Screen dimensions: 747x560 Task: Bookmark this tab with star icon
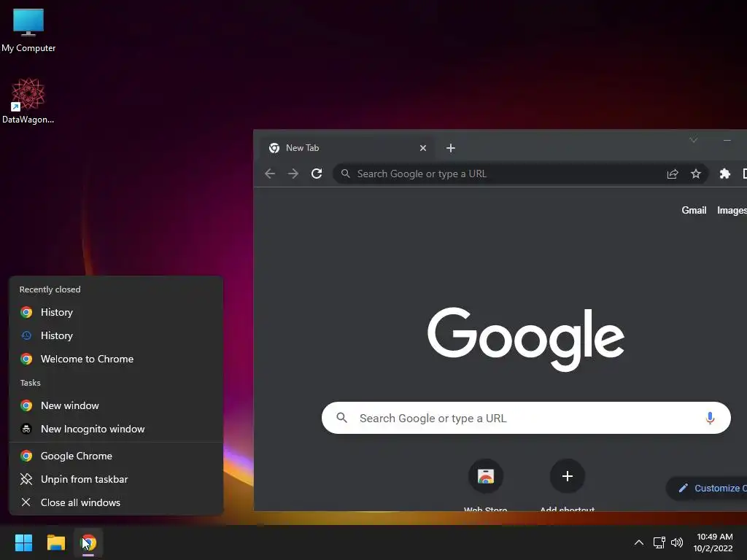pyautogui.click(x=695, y=174)
